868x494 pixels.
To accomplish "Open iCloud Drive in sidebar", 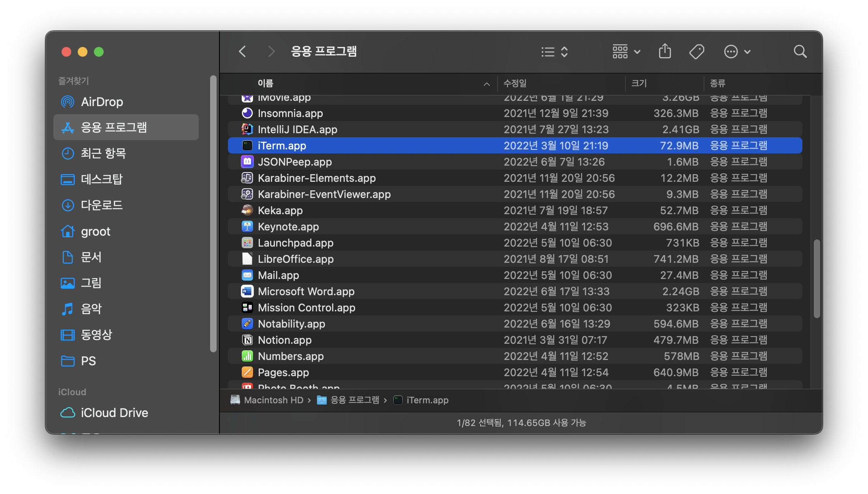I will click(x=114, y=413).
